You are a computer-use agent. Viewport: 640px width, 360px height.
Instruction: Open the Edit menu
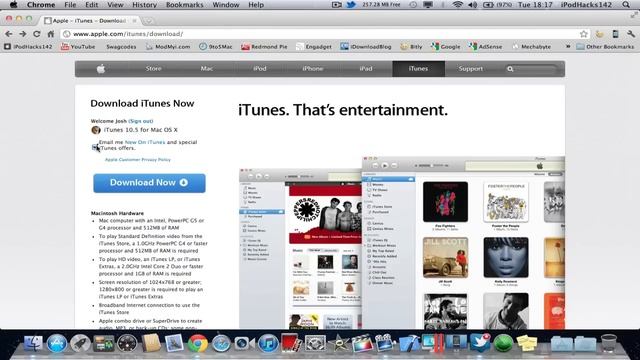pos(91,5)
